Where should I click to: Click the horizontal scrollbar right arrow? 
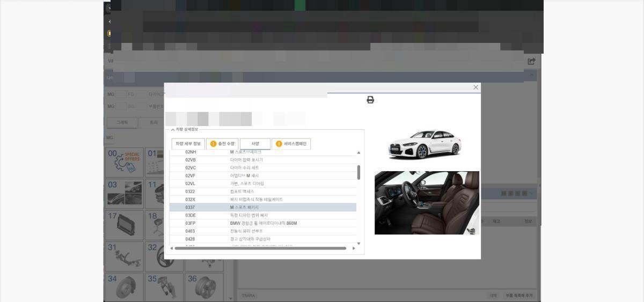[354, 248]
